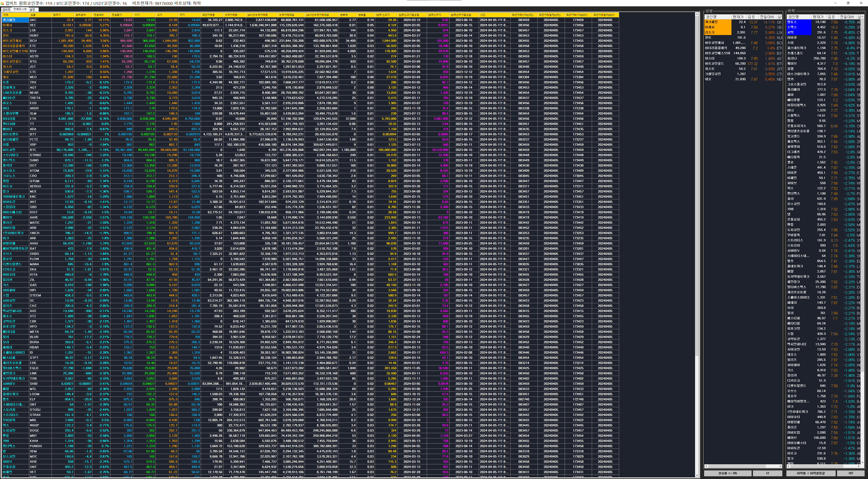Switch to the 설정 tab
This screenshot has height=479, width=868.
coord(32,9)
